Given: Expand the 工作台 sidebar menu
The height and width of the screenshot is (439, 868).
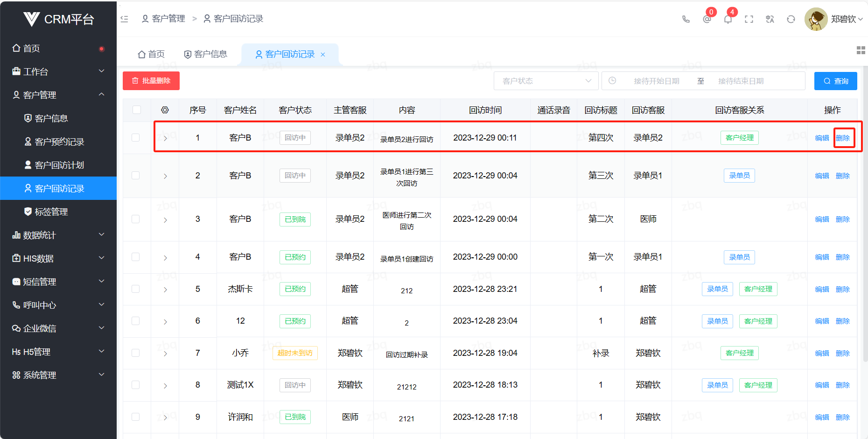Looking at the screenshot, I should pos(58,71).
